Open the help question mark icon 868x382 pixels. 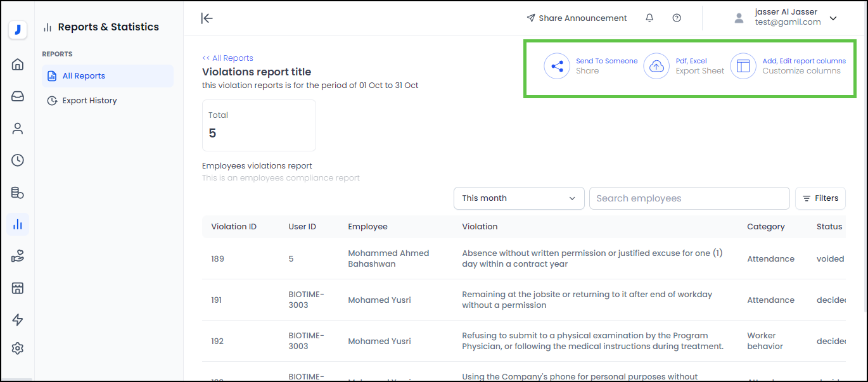click(x=677, y=18)
